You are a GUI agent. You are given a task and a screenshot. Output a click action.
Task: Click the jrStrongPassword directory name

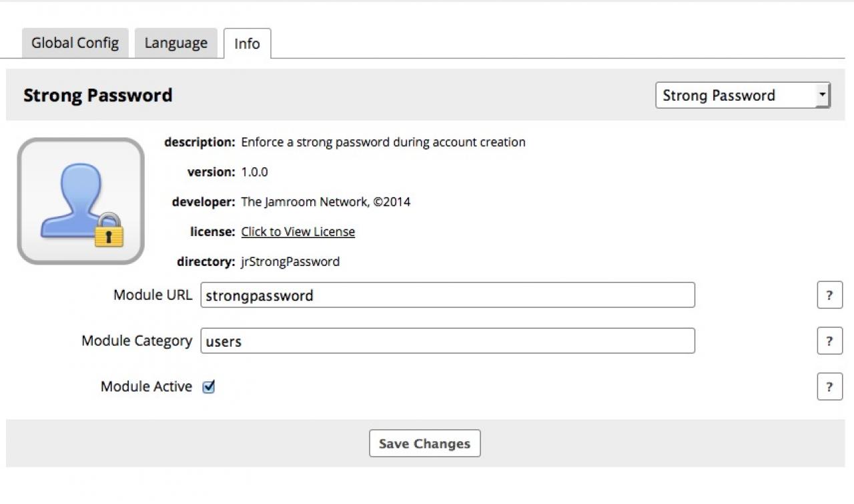point(290,262)
